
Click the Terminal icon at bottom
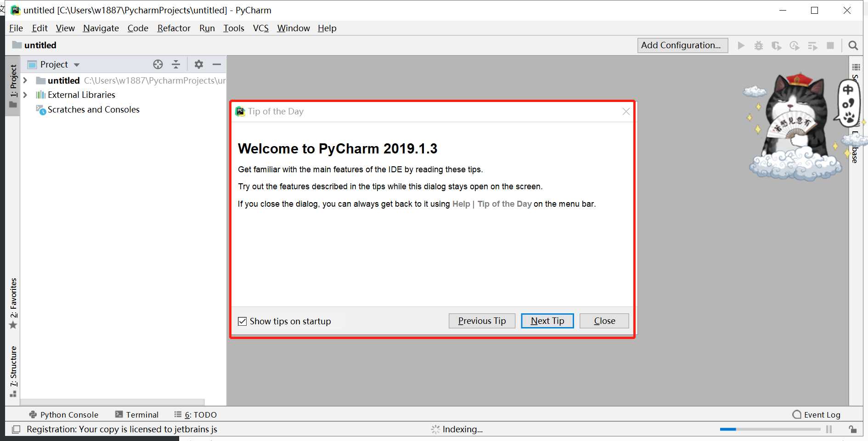pyautogui.click(x=119, y=414)
